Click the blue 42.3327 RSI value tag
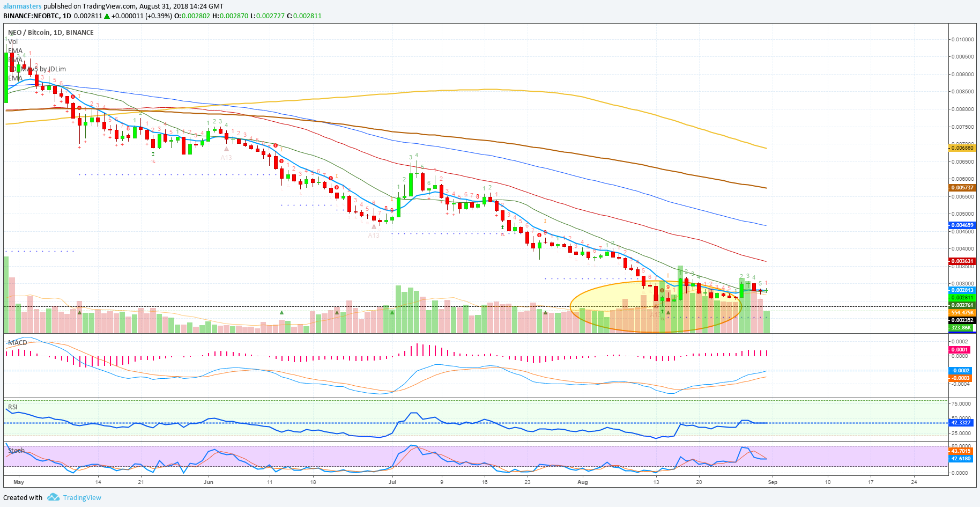Screen dimensions: 980x507 (x=961, y=423)
